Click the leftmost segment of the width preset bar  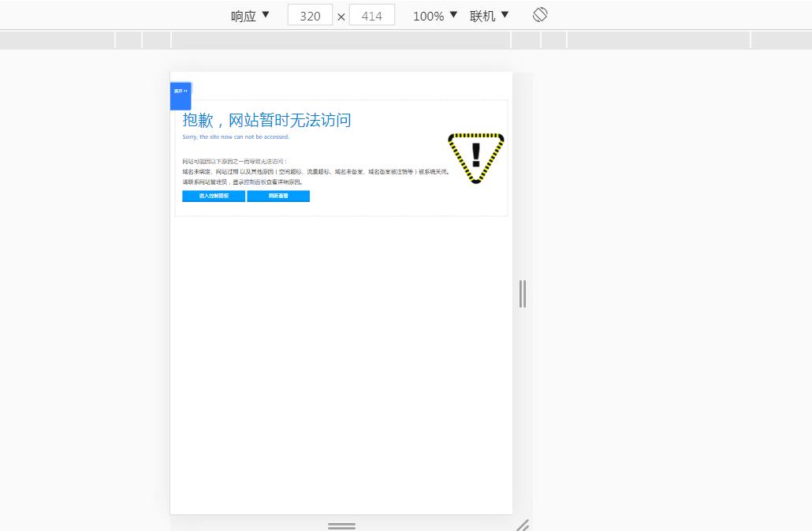pos(57,40)
